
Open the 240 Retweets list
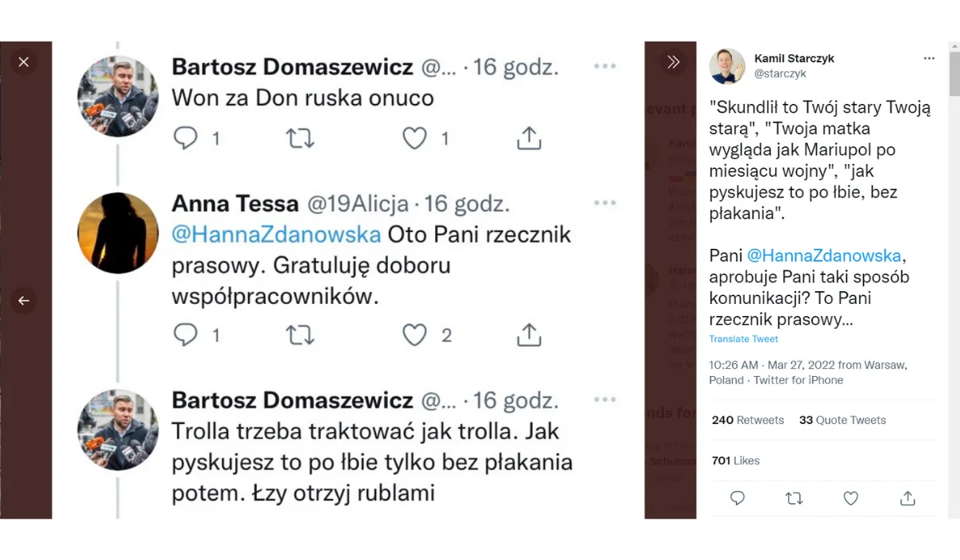pos(747,420)
